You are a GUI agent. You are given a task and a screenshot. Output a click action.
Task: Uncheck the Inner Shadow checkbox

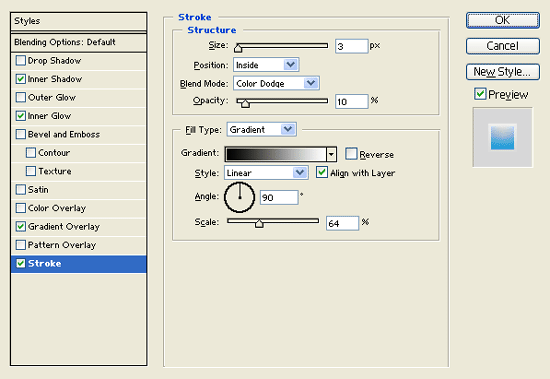21,79
